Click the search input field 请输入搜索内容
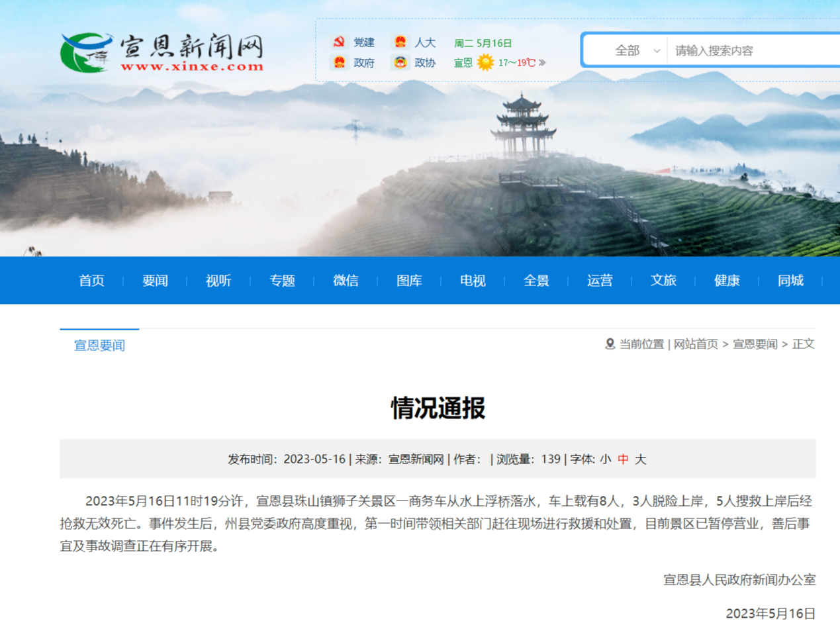840x623 pixels. click(x=753, y=50)
